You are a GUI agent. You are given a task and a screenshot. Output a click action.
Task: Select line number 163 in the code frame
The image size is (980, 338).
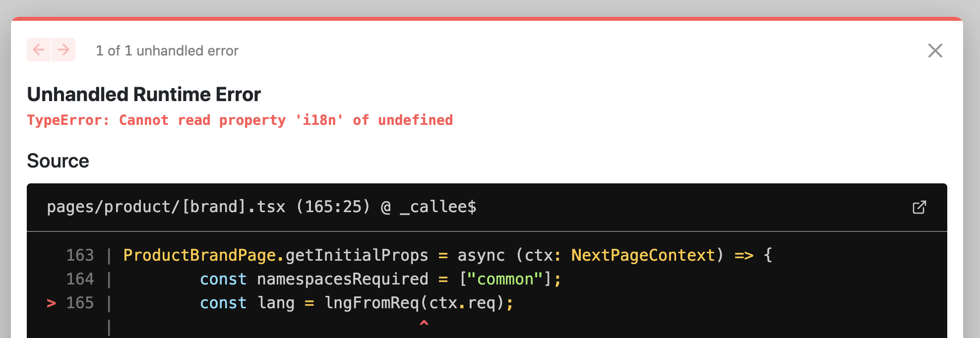(x=80, y=255)
